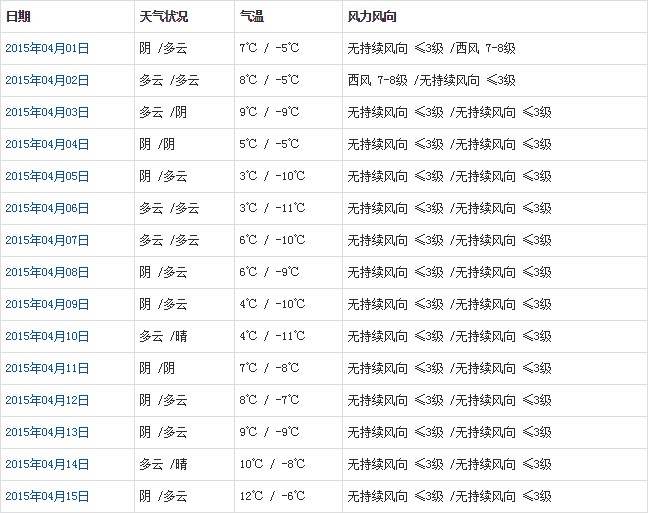Open the 2015年04月12日 date link
Screen dimensions: 648x513
(47, 400)
